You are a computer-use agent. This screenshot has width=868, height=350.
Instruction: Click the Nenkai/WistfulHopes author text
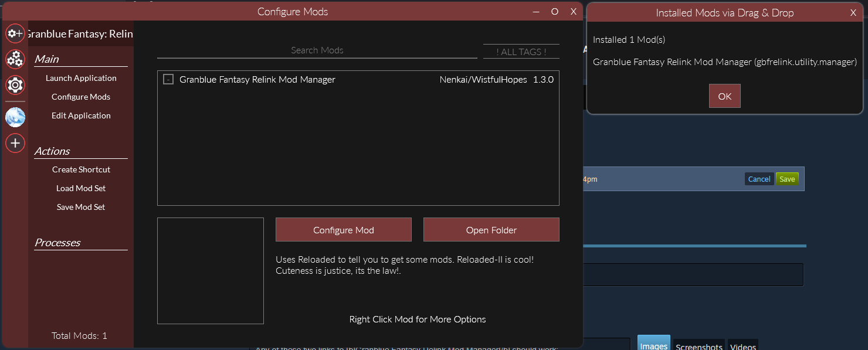483,80
